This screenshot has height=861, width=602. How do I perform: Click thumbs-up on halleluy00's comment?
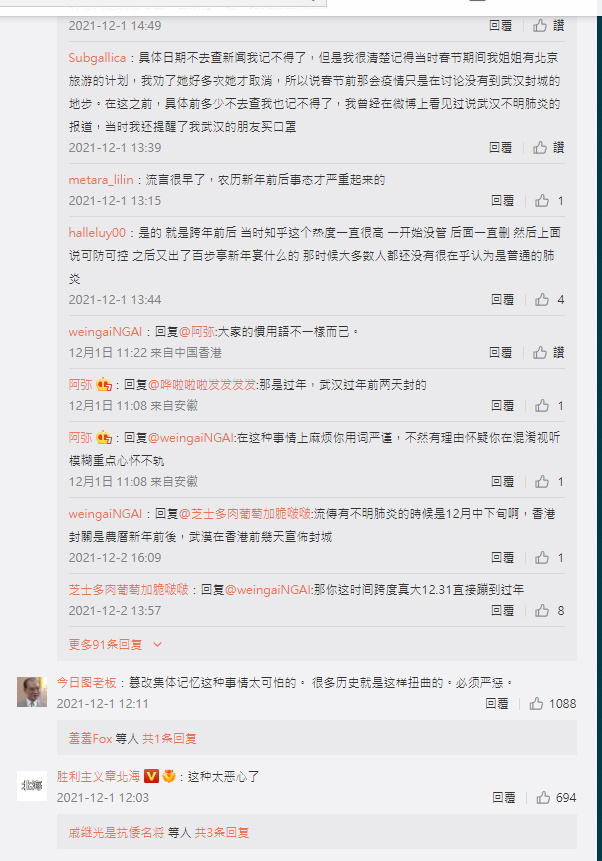pos(542,299)
